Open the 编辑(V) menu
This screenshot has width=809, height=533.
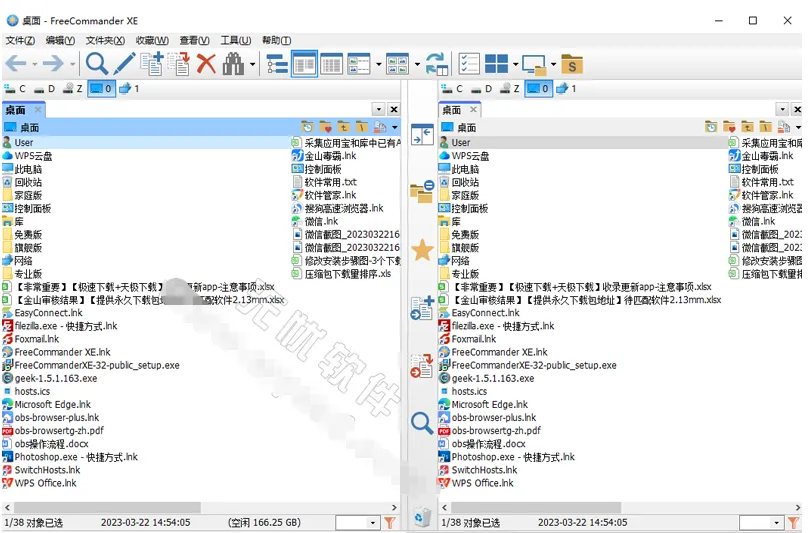point(60,40)
